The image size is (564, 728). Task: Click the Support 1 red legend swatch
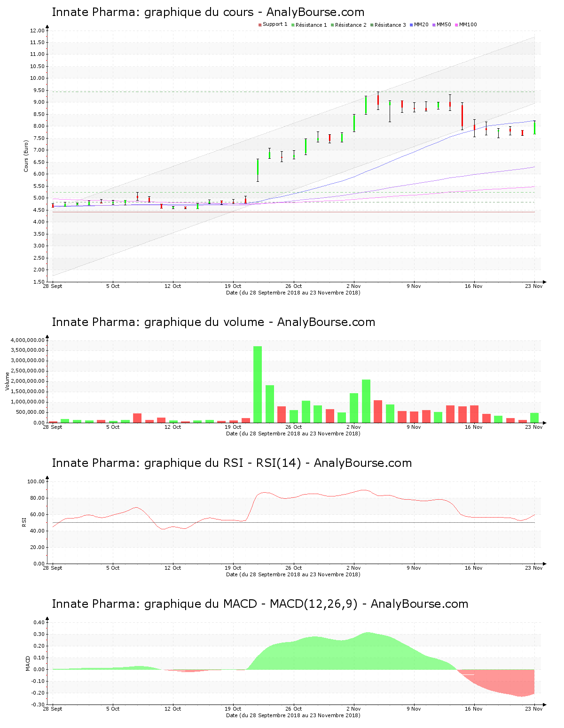[x=260, y=25]
